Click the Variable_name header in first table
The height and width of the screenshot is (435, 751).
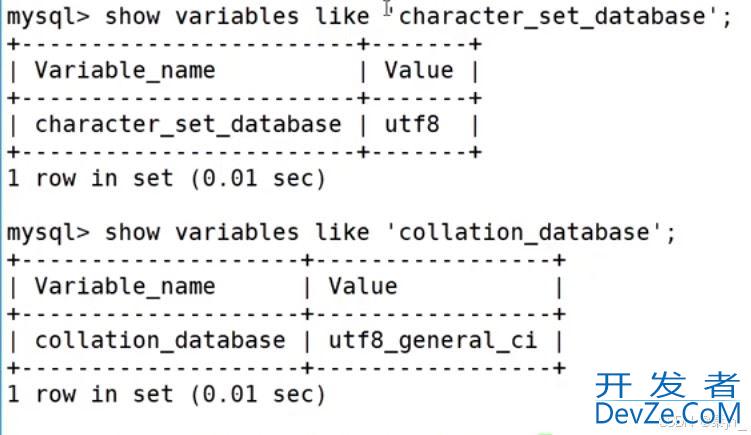[x=125, y=71]
